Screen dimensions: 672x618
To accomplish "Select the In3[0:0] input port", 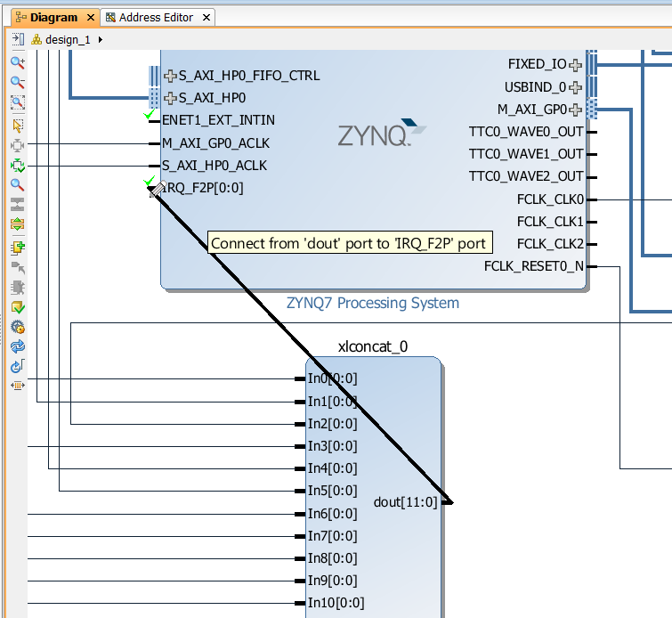I will [x=332, y=446].
